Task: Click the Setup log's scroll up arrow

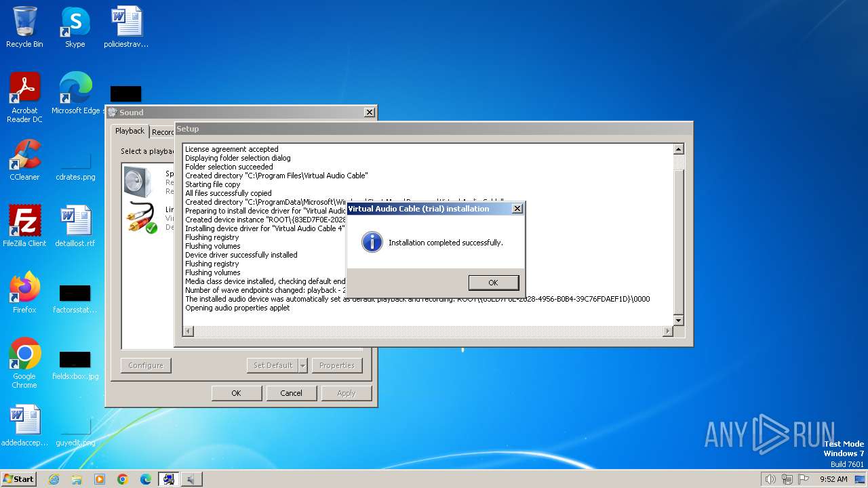Action: pos(678,149)
